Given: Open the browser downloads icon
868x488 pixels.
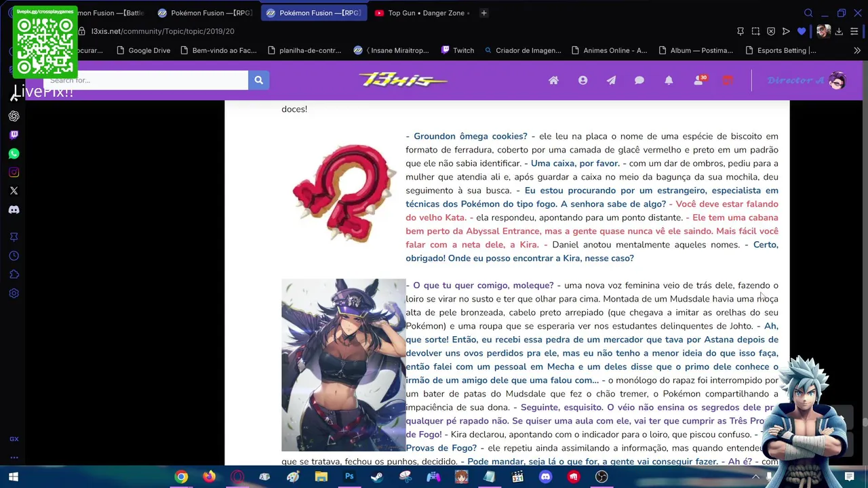Looking at the screenshot, I should tap(839, 31).
